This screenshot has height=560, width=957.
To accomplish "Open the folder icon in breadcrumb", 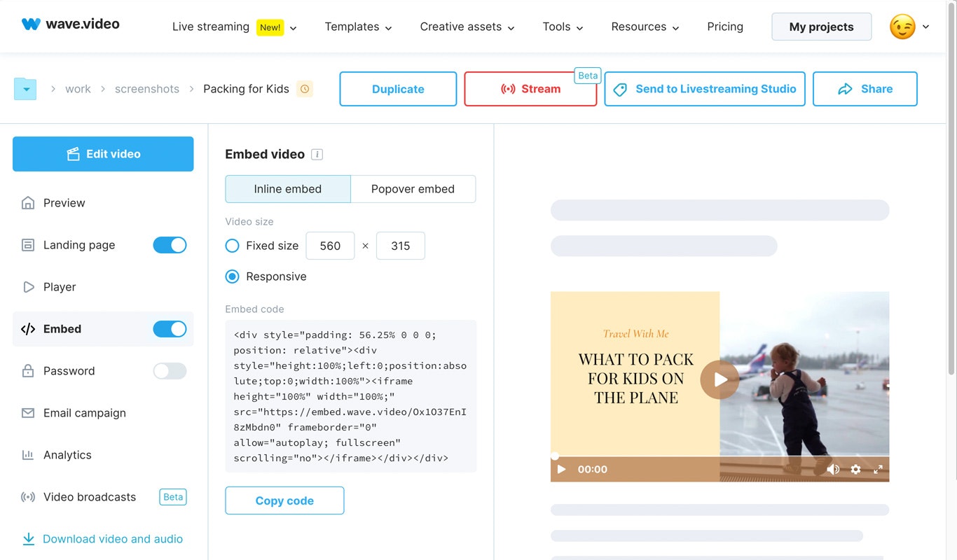I will point(25,89).
